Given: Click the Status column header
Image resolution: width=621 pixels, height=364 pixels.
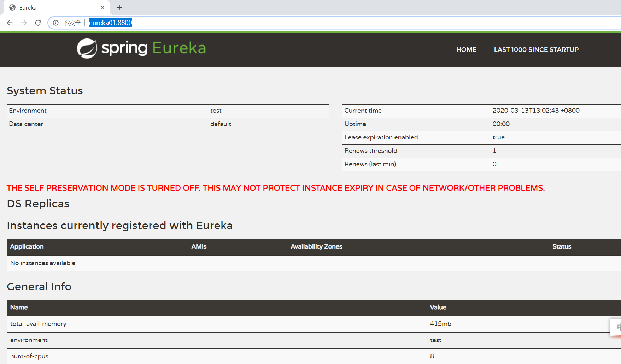Looking at the screenshot, I should [562, 247].
